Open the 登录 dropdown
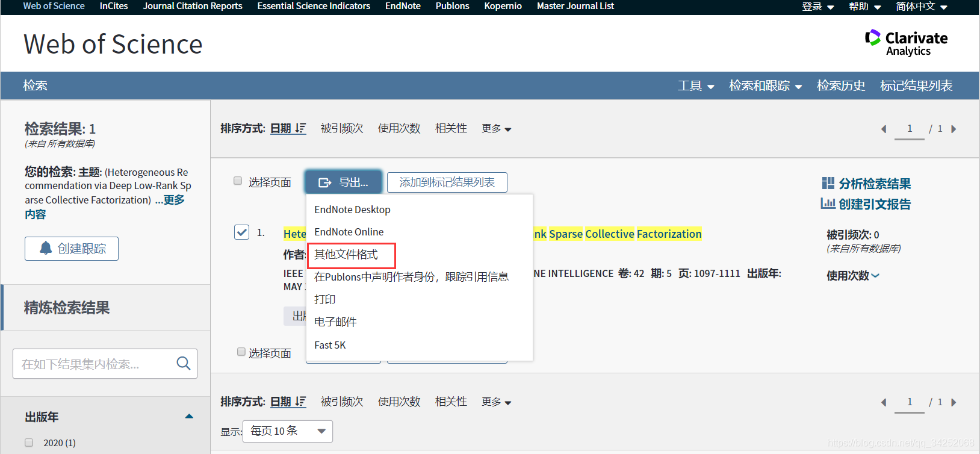The width and height of the screenshot is (980, 454). pos(817,7)
